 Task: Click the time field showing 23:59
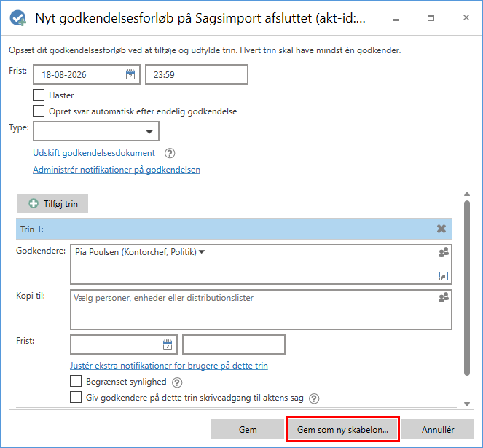coord(197,74)
